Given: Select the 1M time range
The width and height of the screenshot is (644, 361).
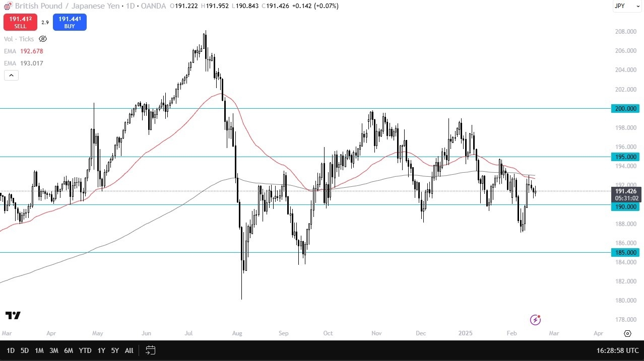Looking at the screenshot, I should click(39, 350).
